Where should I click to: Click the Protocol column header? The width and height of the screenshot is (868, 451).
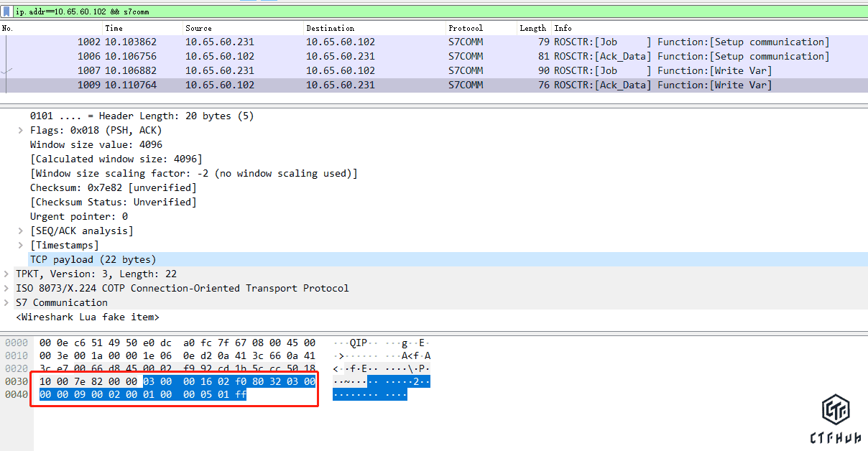point(466,28)
